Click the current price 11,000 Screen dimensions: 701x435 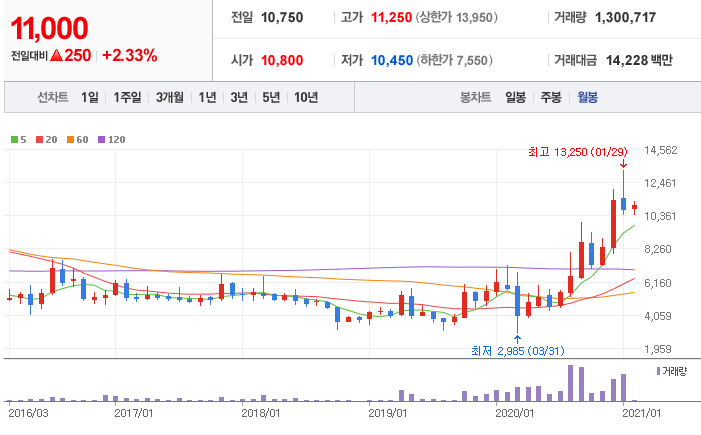[x=49, y=28]
